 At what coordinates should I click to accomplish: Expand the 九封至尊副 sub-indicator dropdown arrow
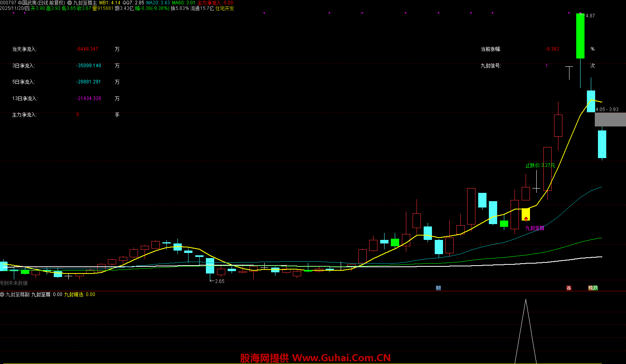2,294
